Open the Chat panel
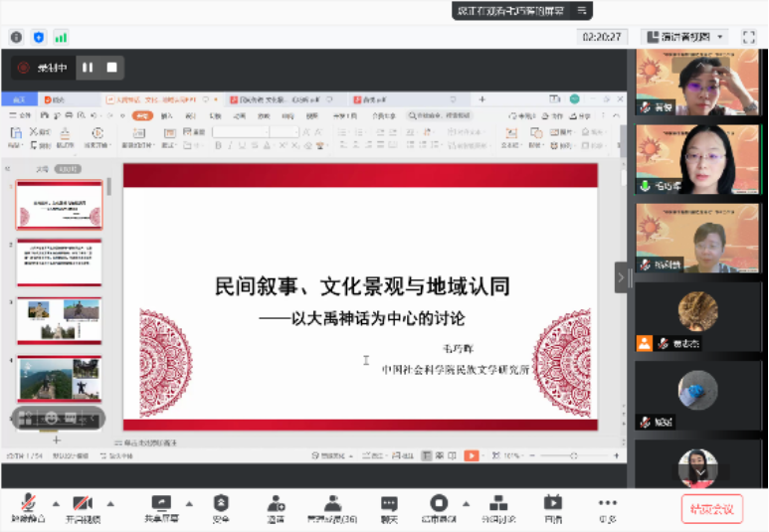The width and height of the screenshot is (769, 532). pyautogui.click(x=389, y=504)
